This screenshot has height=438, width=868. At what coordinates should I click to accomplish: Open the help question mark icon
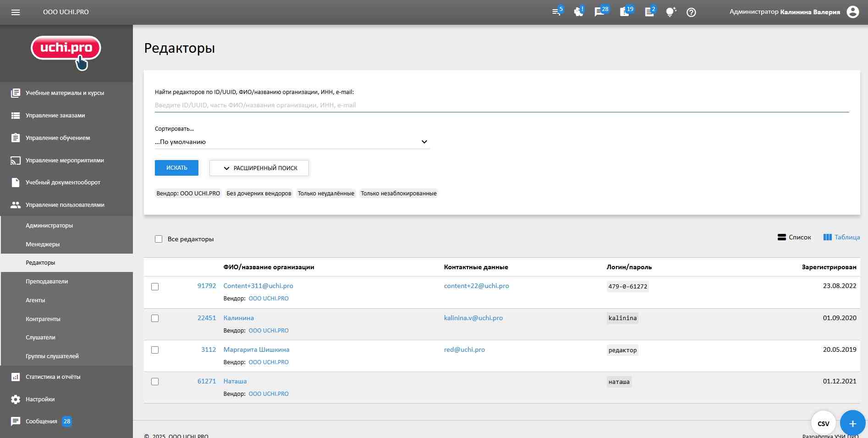[691, 12]
